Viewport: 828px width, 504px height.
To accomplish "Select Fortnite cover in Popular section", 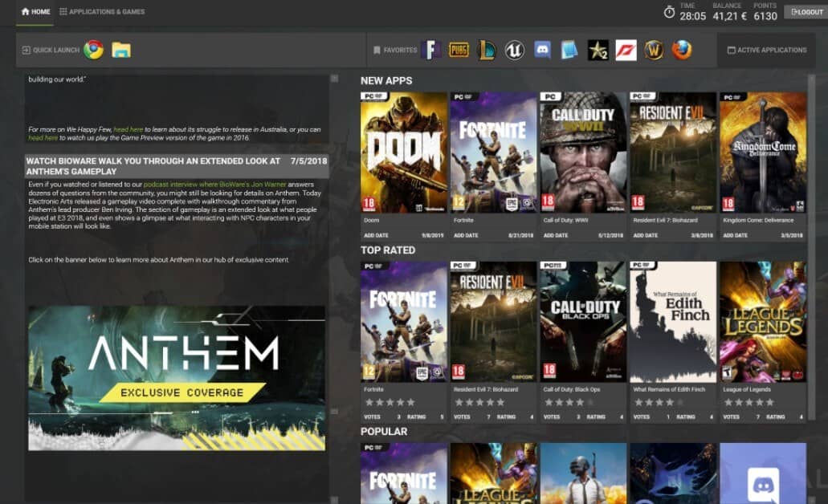I will (x=403, y=474).
